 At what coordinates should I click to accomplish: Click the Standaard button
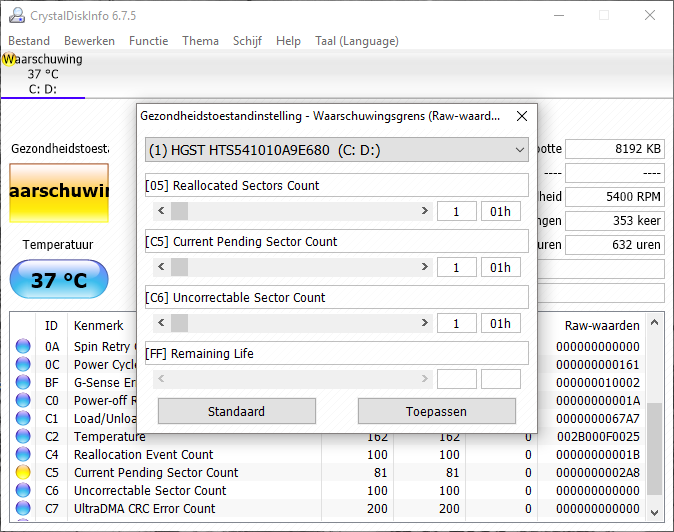(x=237, y=411)
